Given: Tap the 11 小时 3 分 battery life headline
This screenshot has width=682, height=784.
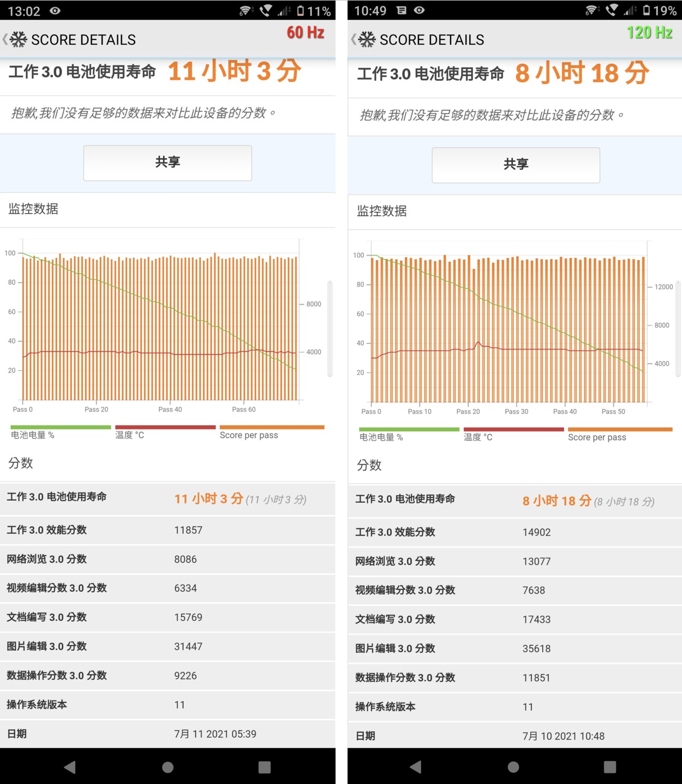Looking at the screenshot, I should [x=234, y=72].
